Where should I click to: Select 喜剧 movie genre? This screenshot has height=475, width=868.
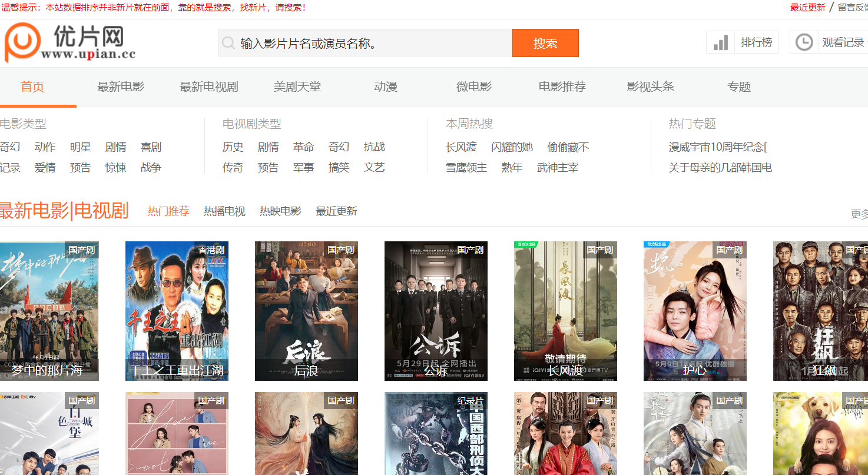151,147
